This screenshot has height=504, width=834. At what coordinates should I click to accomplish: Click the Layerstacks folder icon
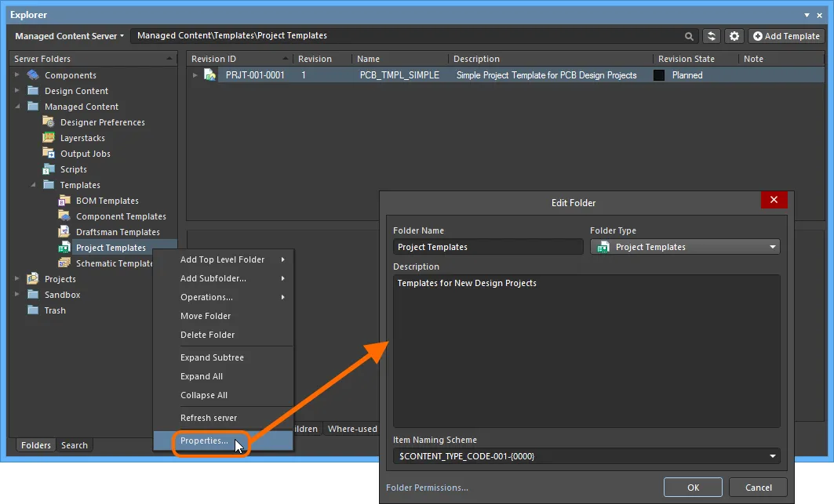(x=49, y=137)
